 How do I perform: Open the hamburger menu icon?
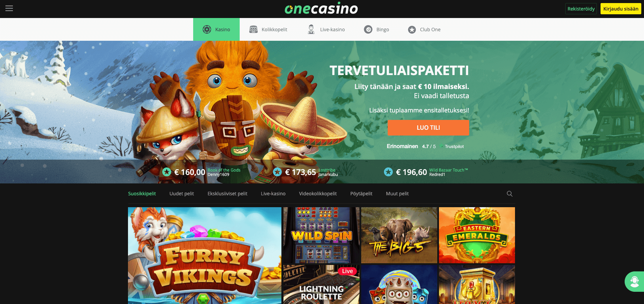pos(9,8)
